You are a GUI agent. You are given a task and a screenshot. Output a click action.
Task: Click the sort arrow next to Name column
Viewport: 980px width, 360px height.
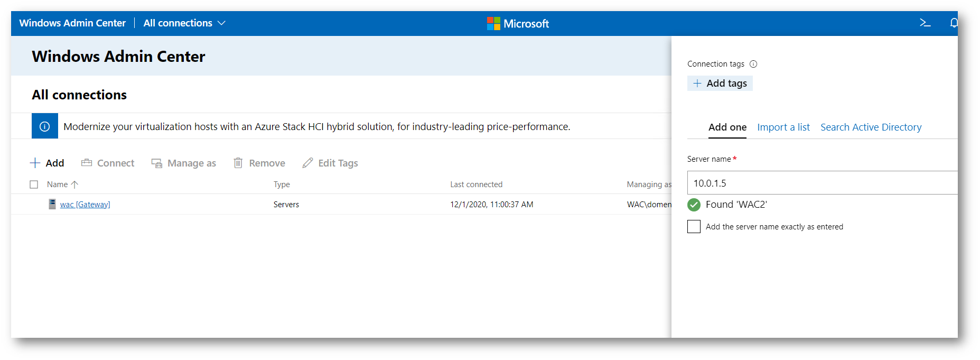pos(74,184)
